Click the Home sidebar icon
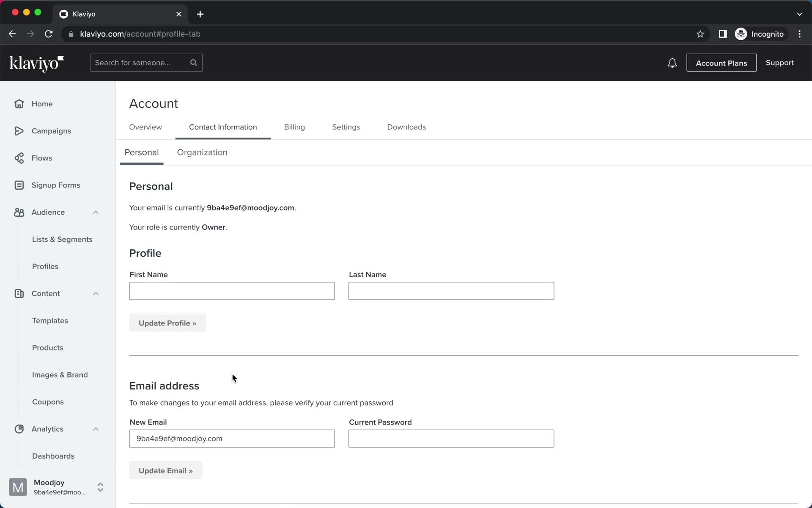 pyautogui.click(x=19, y=104)
